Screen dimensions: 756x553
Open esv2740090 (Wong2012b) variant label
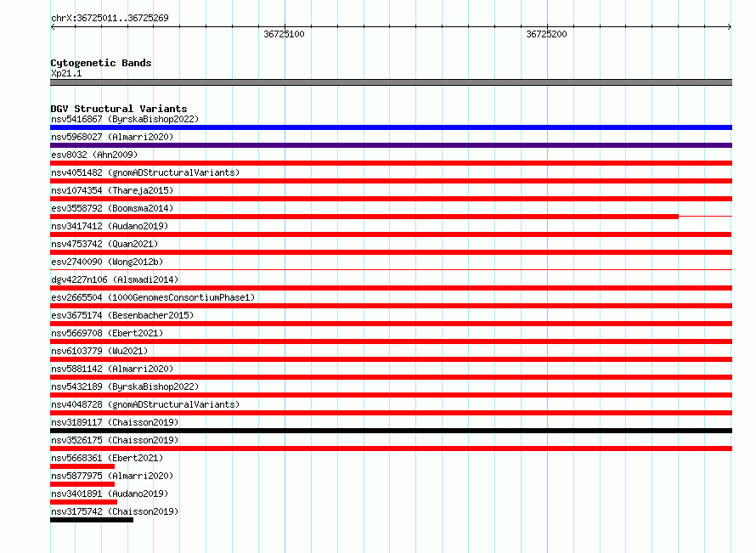pyautogui.click(x=107, y=262)
